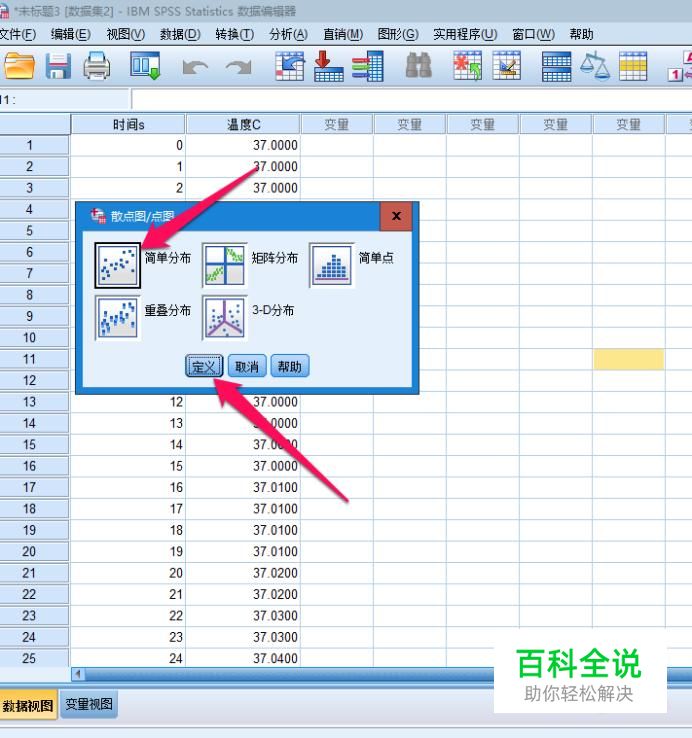The width and height of the screenshot is (692, 738).
Task: Choose the Simple Dot (简单点) icon
Action: 332,265
